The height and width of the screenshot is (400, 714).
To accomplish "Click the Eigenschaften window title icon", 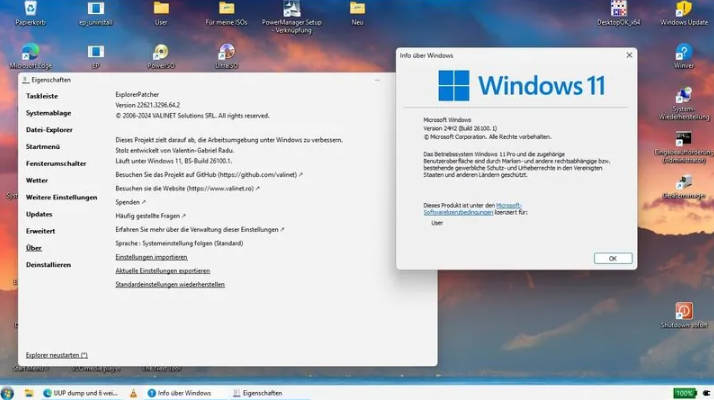I will click(x=26, y=80).
